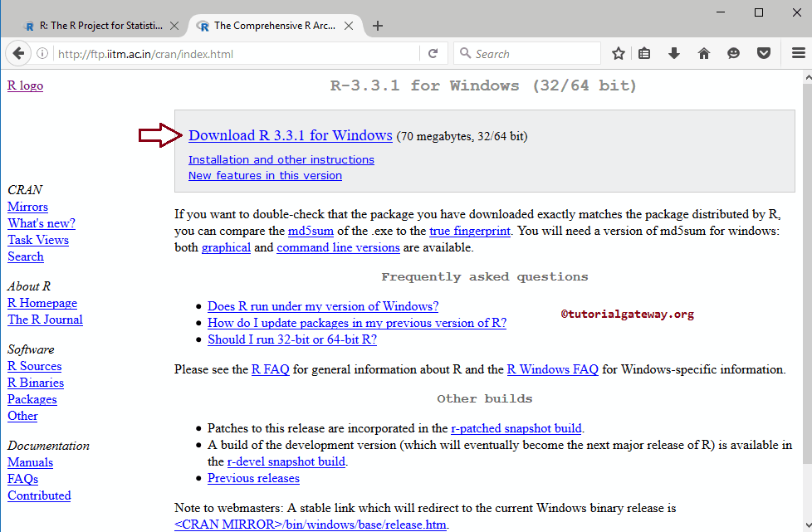Save page to Pocket icon

[x=764, y=53]
